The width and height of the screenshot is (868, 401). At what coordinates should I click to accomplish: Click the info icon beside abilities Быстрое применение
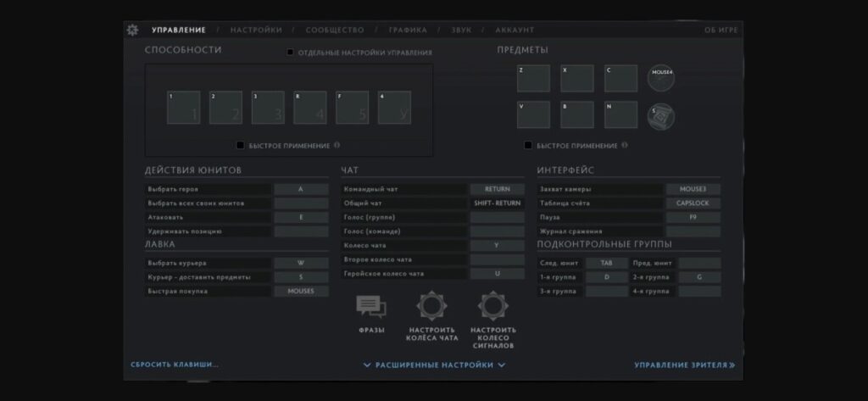click(x=337, y=146)
